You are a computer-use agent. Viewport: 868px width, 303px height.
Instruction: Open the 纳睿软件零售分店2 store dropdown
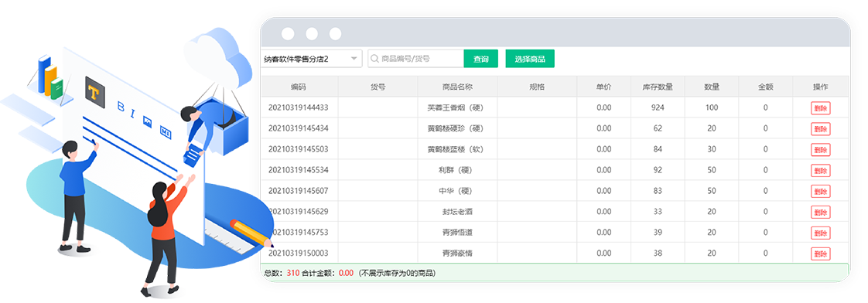[x=312, y=59]
